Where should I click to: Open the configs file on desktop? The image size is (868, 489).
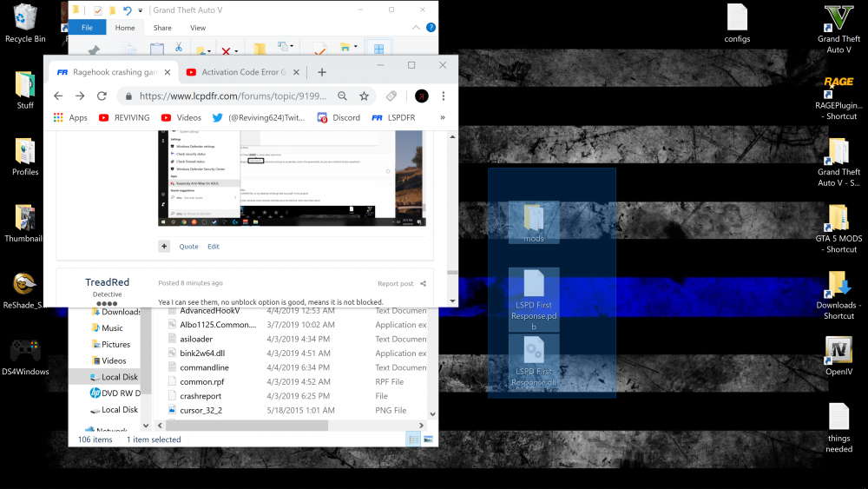tap(737, 23)
